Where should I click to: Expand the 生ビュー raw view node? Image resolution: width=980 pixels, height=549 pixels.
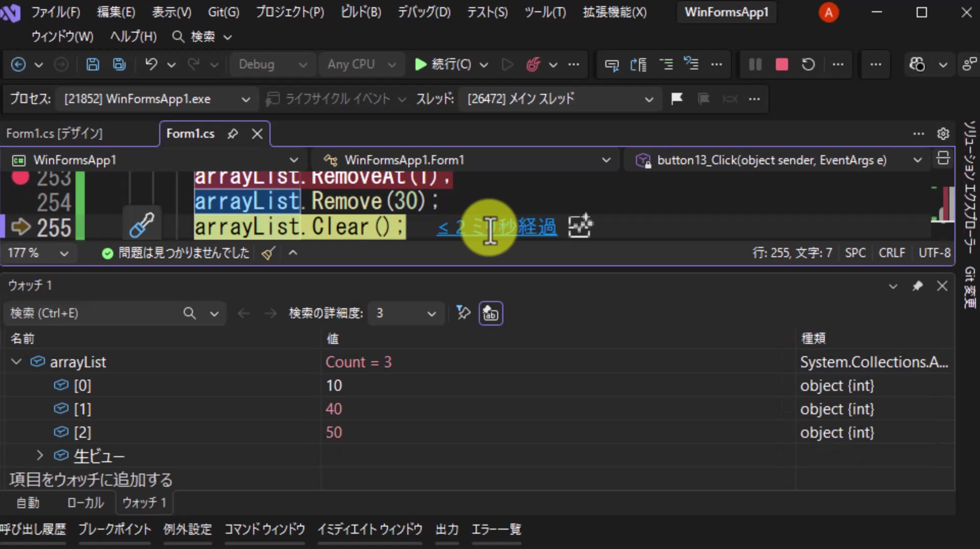coord(40,455)
